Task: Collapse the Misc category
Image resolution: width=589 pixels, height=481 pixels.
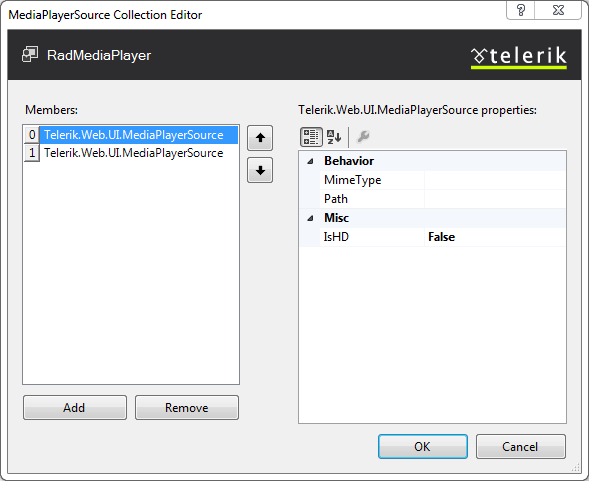Action: tap(310, 218)
